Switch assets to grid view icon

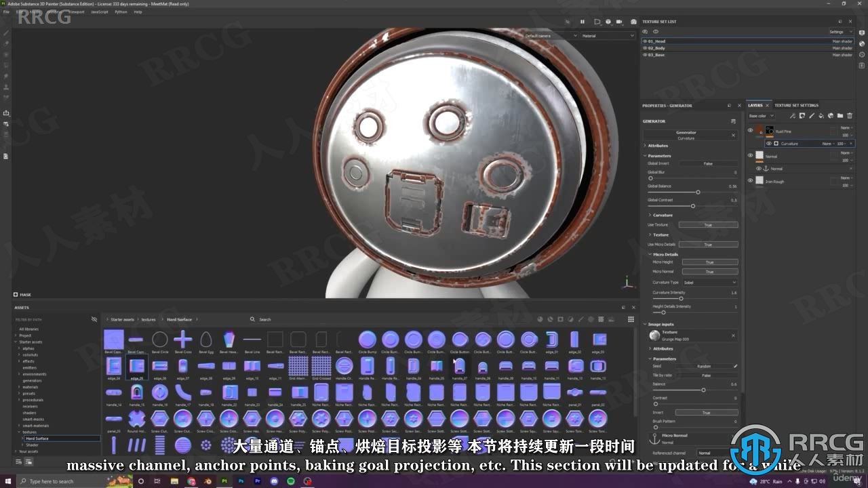[x=631, y=319]
